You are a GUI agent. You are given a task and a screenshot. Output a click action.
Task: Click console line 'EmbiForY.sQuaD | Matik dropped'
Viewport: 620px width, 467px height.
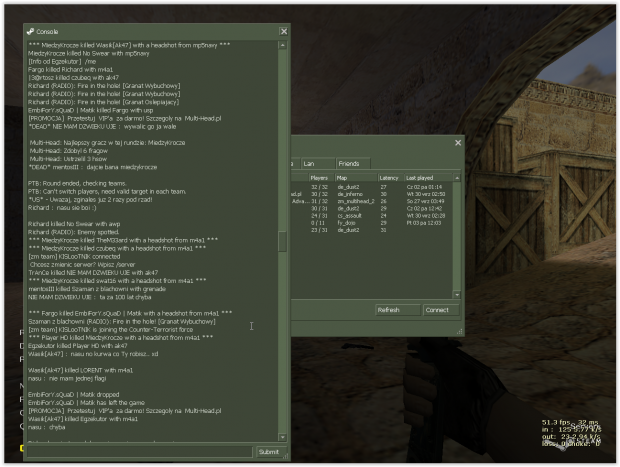coord(74,395)
